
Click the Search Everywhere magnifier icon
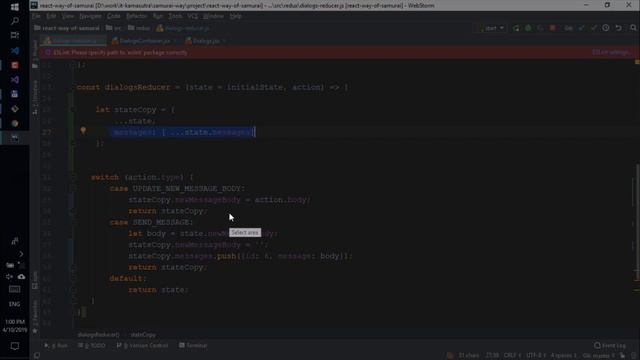[633, 28]
